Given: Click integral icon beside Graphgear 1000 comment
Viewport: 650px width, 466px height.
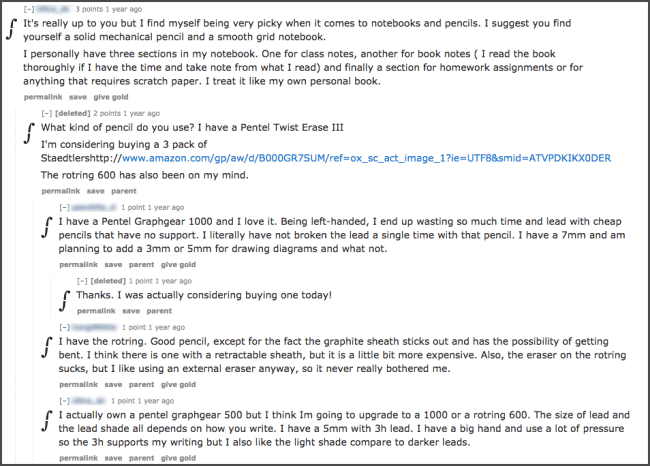Looking at the screenshot, I should coord(47,228).
